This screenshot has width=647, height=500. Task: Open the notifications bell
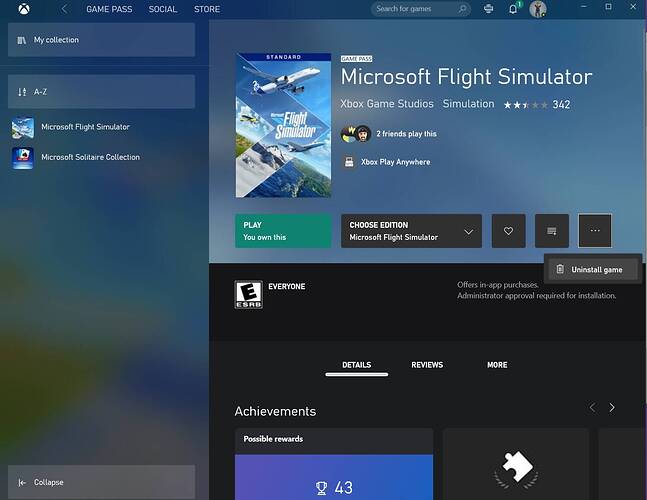tap(513, 9)
